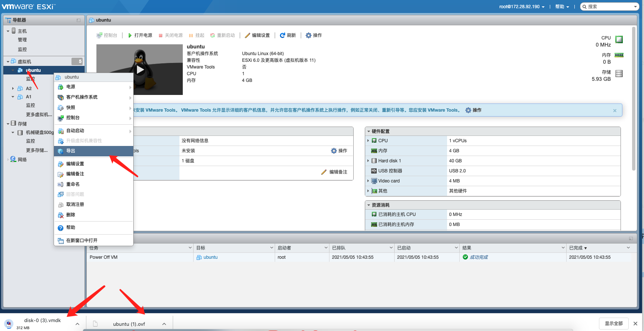Viewport: 644px width, 331px height.
Task: Sort tasks by Completed column
Action: click(x=578, y=248)
